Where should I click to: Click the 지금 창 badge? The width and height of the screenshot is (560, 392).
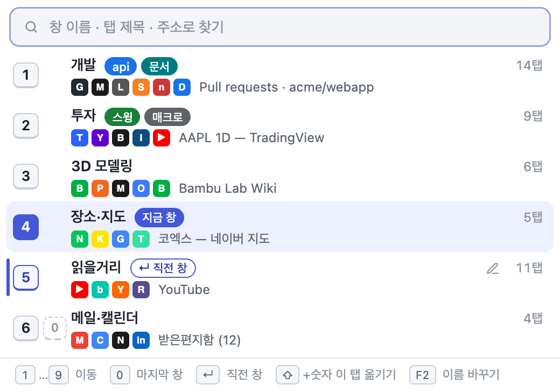(159, 218)
